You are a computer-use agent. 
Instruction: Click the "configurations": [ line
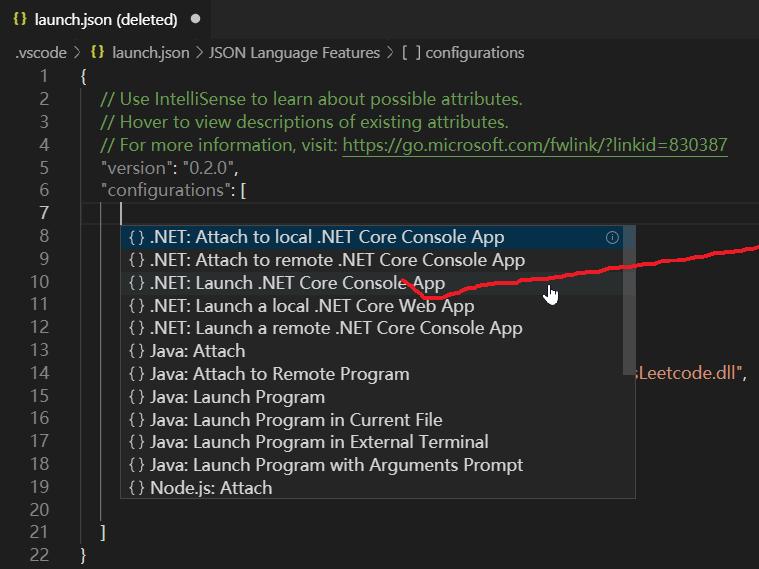click(173, 190)
